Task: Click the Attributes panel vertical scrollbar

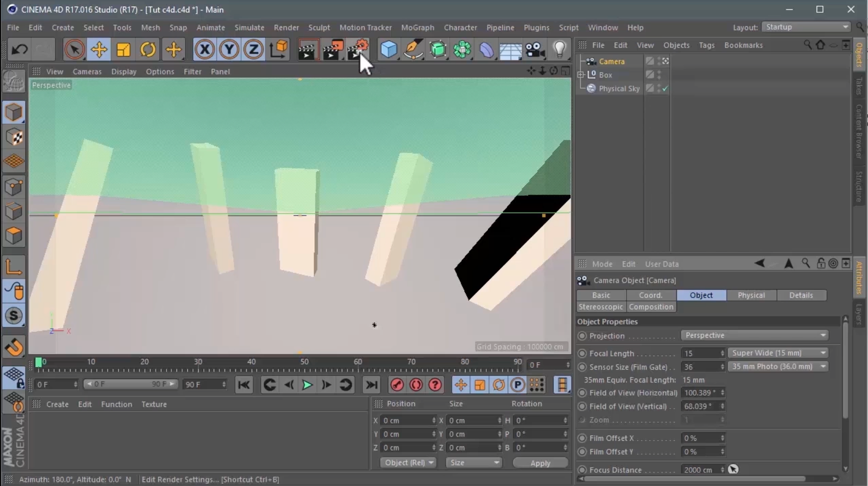Action: click(x=845, y=371)
